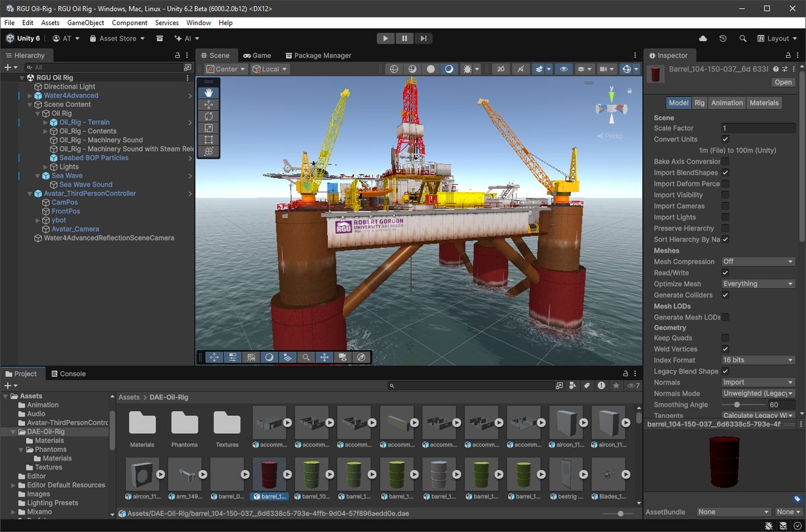806x532 pixels.
Task: Click the Pause button in the toolbar
Action: point(404,38)
